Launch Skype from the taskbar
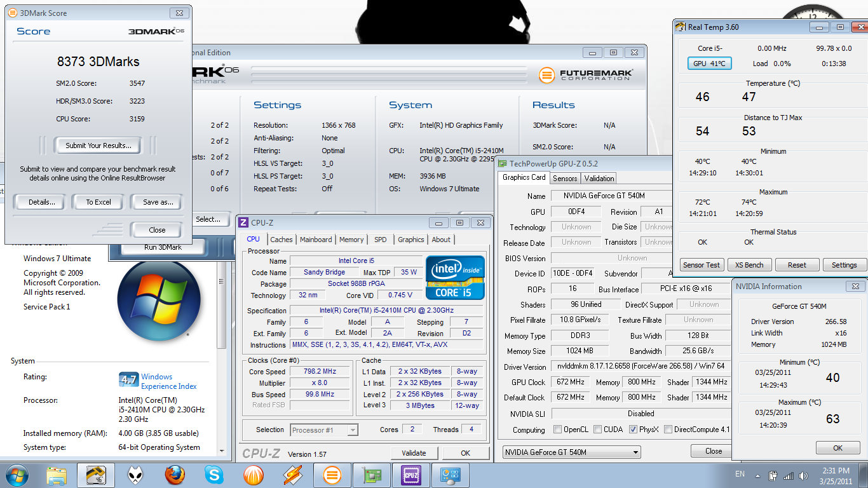This screenshot has width=868, height=488. [x=214, y=475]
